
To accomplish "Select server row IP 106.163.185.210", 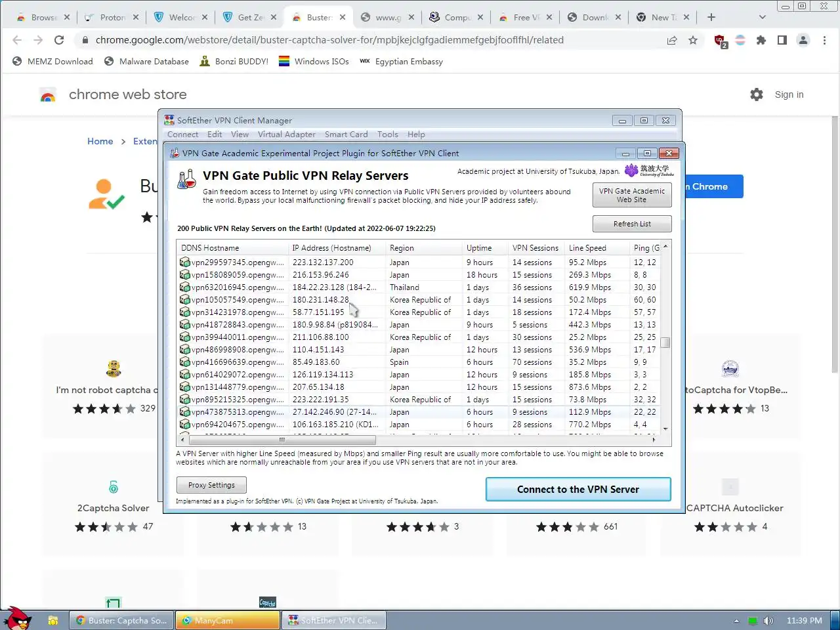I will pyautogui.click(x=419, y=424).
